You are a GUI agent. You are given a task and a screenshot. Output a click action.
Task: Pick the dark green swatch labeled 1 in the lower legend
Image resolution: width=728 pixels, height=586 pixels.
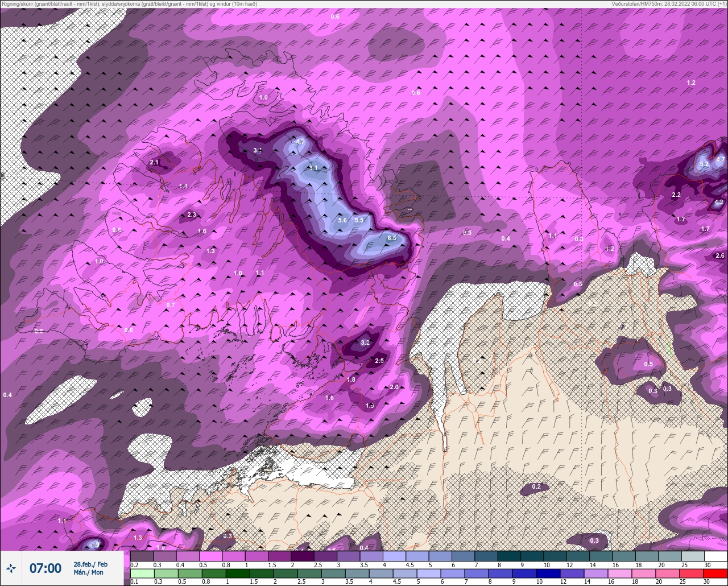click(238, 572)
